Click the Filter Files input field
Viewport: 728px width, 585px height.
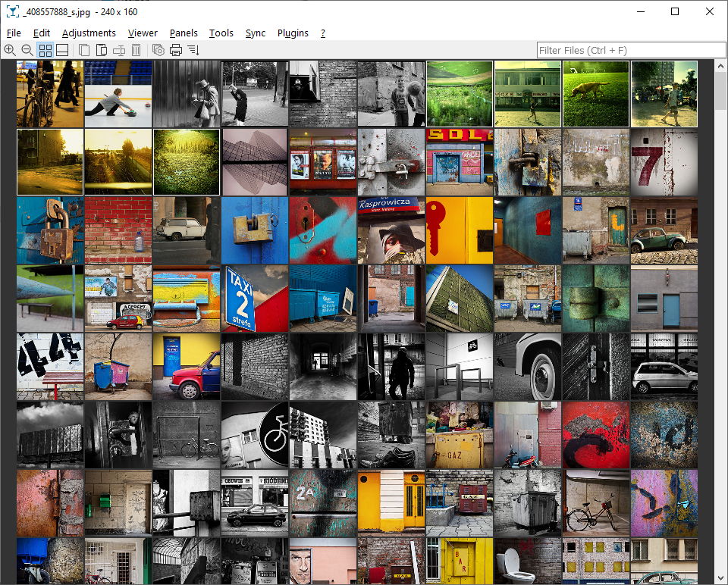(631, 50)
